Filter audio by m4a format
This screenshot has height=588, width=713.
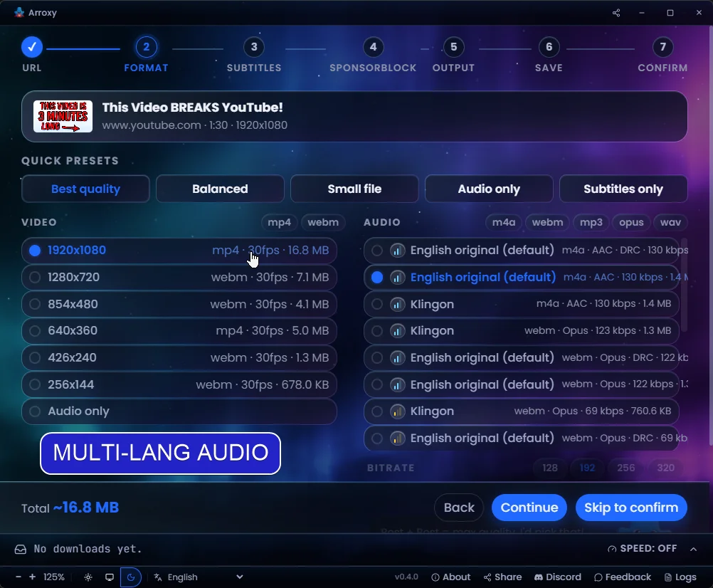(504, 222)
